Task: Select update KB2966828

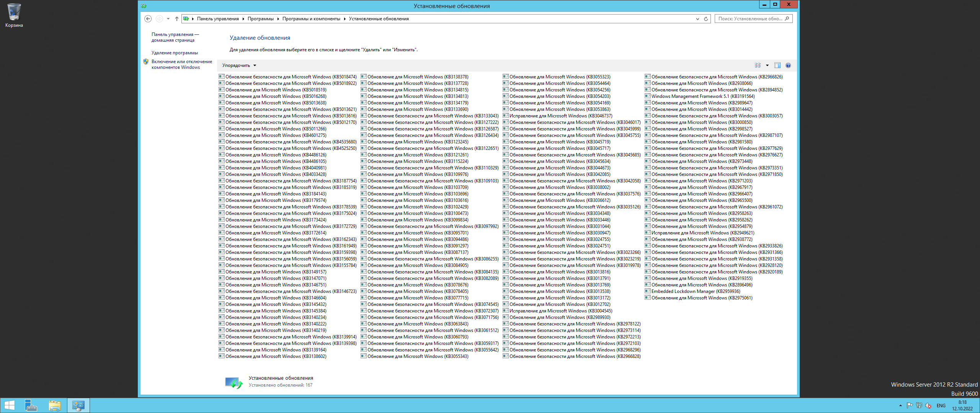Action: (x=572, y=356)
